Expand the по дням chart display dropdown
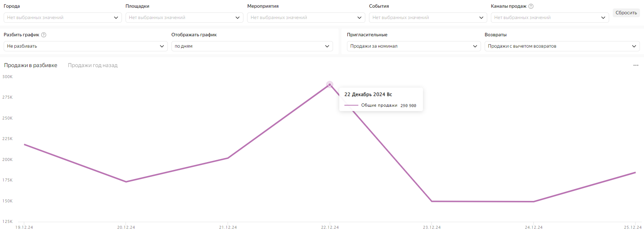This screenshot has width=644, height=235. [x=252, y=46]
